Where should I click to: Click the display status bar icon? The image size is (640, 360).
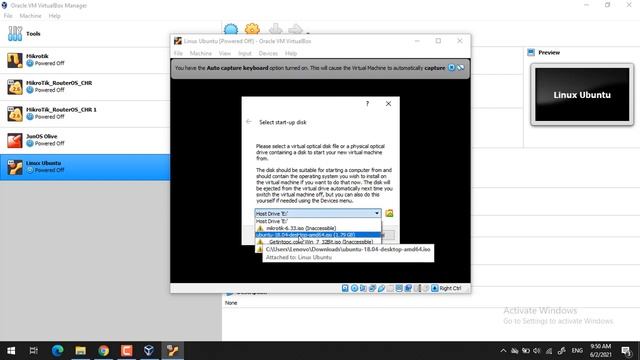pos(399,288)
